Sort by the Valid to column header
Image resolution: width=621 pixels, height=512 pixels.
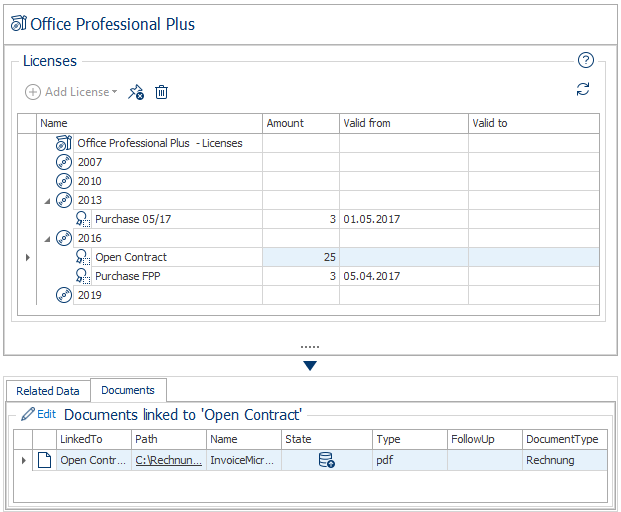click(534, 123)
